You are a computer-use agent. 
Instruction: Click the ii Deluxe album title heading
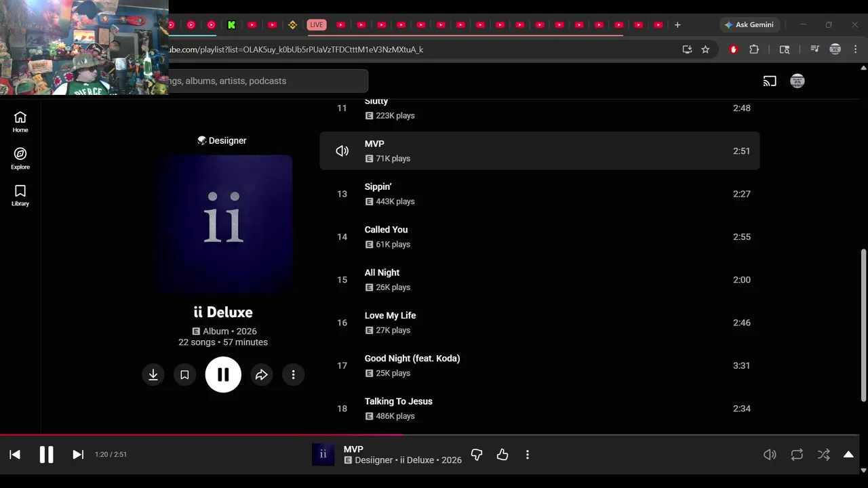tap(223, 312)
